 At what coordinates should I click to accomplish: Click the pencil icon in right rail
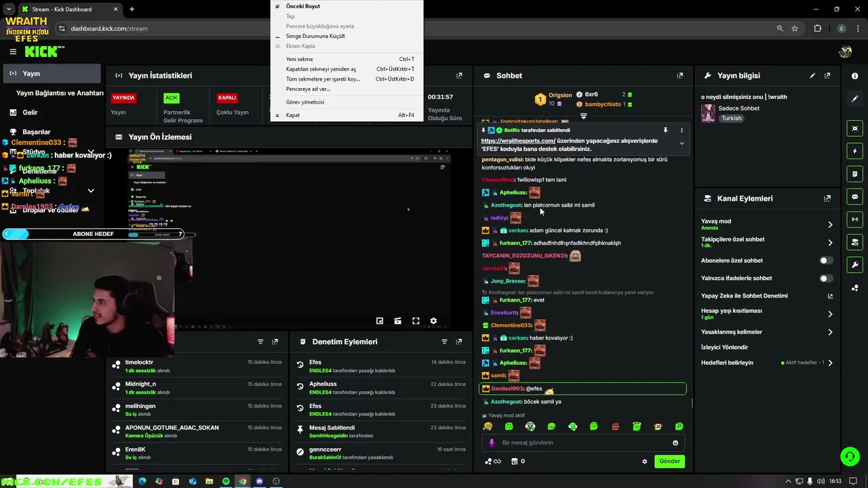(x=855, y=99)
